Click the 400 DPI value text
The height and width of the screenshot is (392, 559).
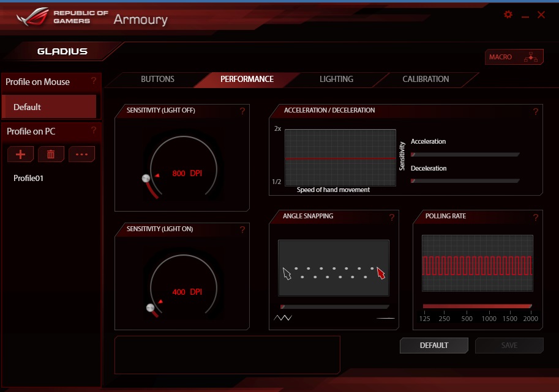[x=187, y=292]
